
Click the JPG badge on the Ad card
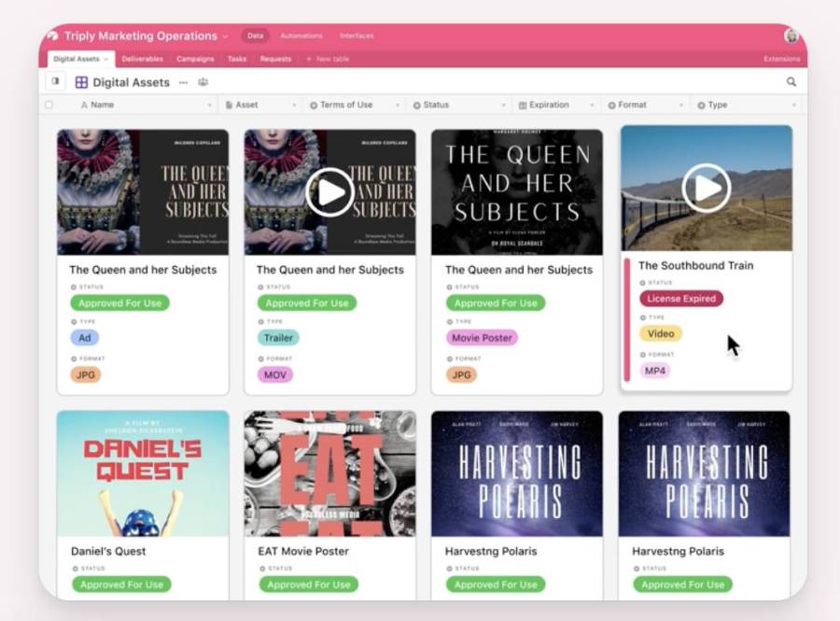pyautogui.click(x=86, y=375)
